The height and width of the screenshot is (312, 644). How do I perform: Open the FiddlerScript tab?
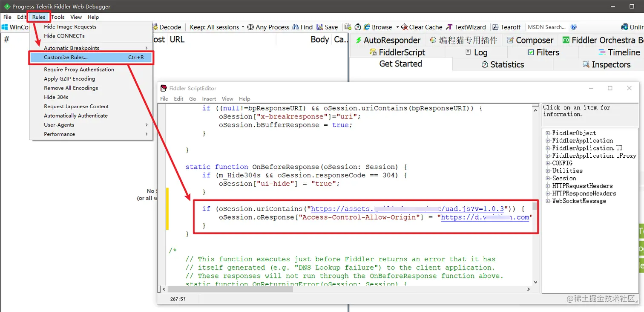click(x=397, y=52)
